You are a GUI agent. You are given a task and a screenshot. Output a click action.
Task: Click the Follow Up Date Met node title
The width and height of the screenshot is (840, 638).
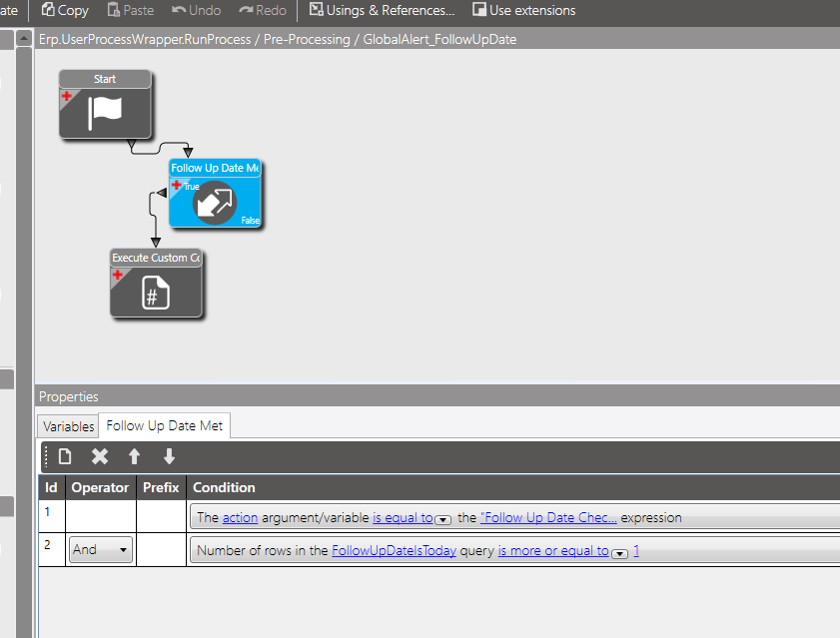pos(215,168)
